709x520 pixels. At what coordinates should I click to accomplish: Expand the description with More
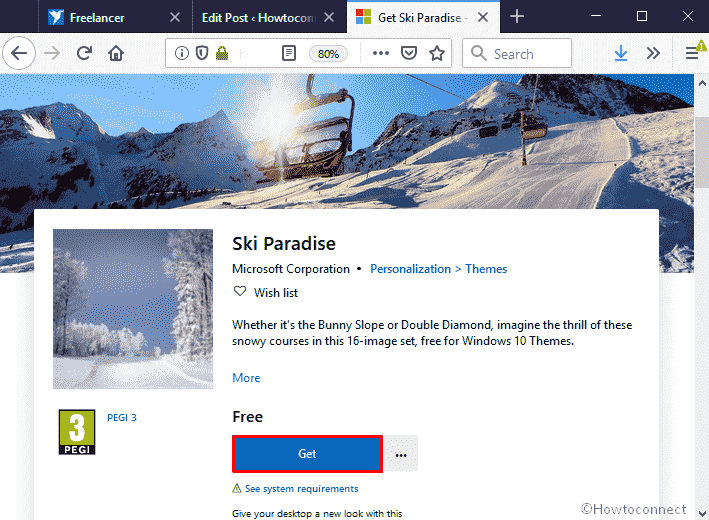pyautogui.click(x=246, y=378)
